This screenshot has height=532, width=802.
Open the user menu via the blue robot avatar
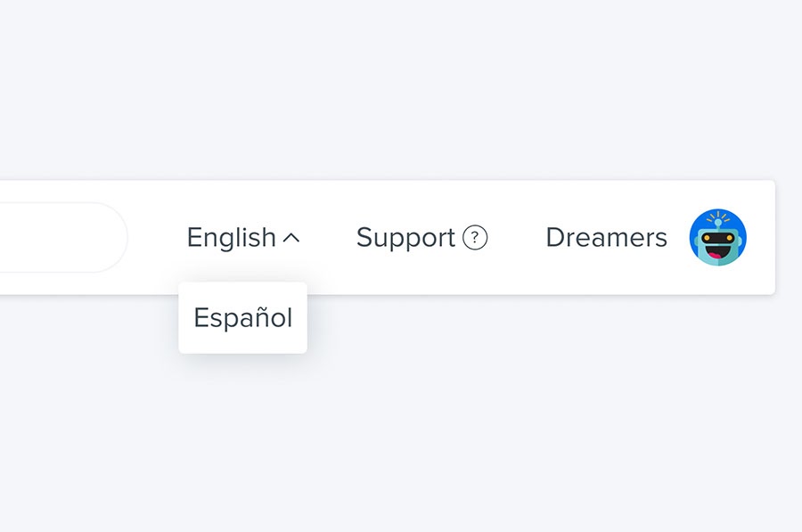pos(717,237)
